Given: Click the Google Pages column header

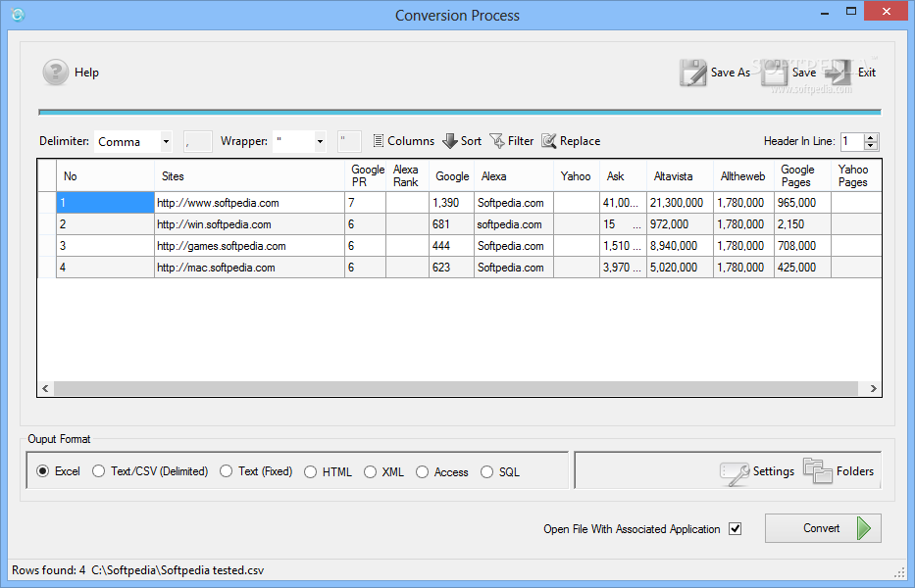Looking at the screenshot, I should pos(802,176).
